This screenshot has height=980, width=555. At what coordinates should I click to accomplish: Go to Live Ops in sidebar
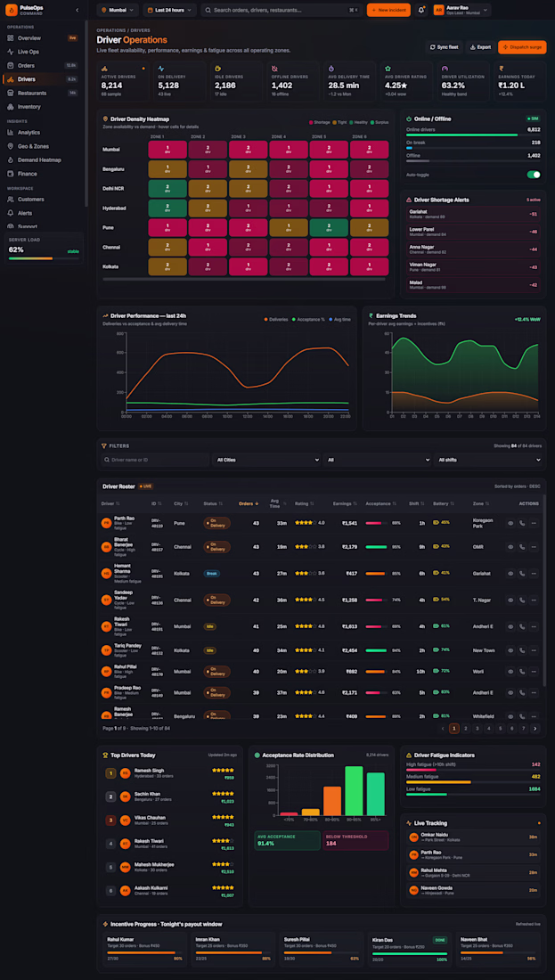[43, 52]
